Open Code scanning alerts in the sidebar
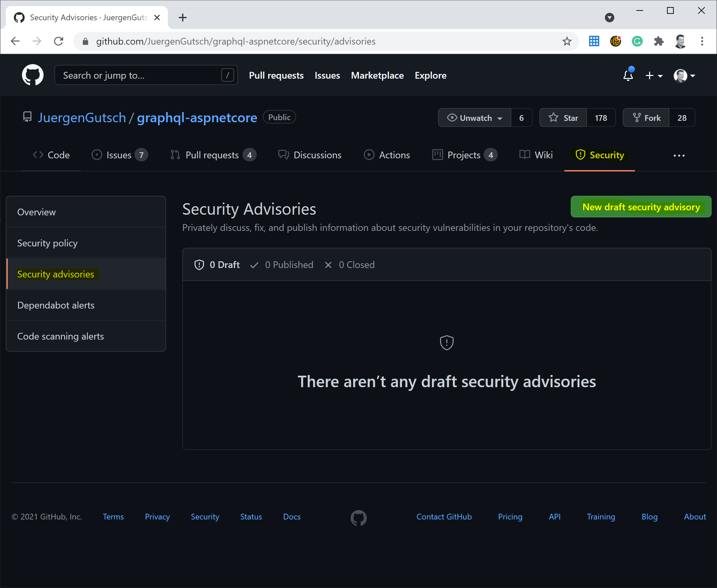Image resolution: width=717 pixels, height=588 pixels. point(86,336)
